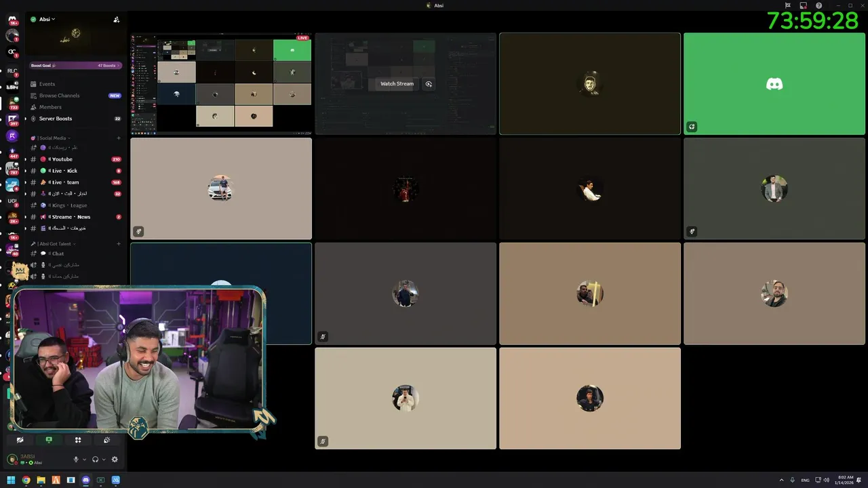Launch Chrome from the taskbar
Image resolution: width=868 pixels, height=488 pixels.
click(26, 480)
